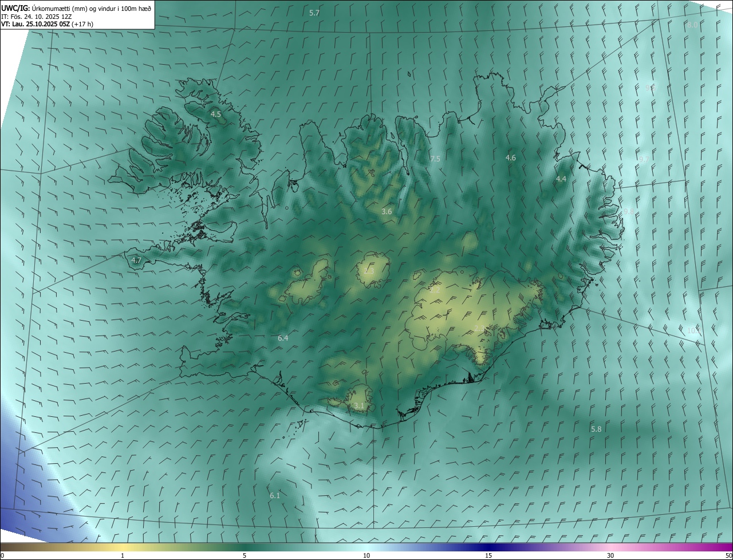This screenshot has width=733, height=560.
Task: Click the colorbar tick label 10
Action: click(x=366, y=556)
